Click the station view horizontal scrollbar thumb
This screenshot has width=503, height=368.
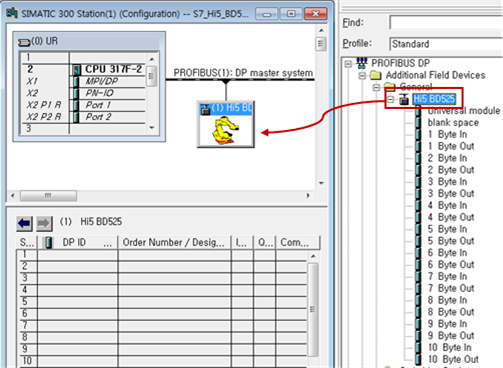coord(48,196)
